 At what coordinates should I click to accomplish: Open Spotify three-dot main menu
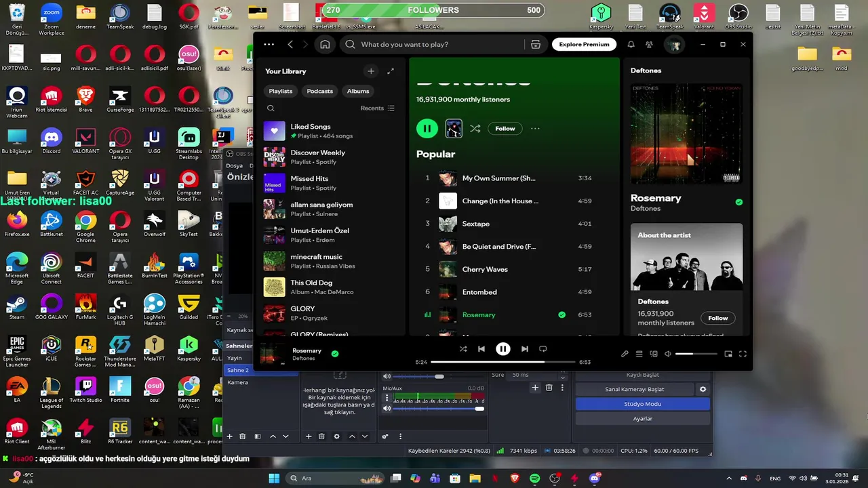[269, 44]
